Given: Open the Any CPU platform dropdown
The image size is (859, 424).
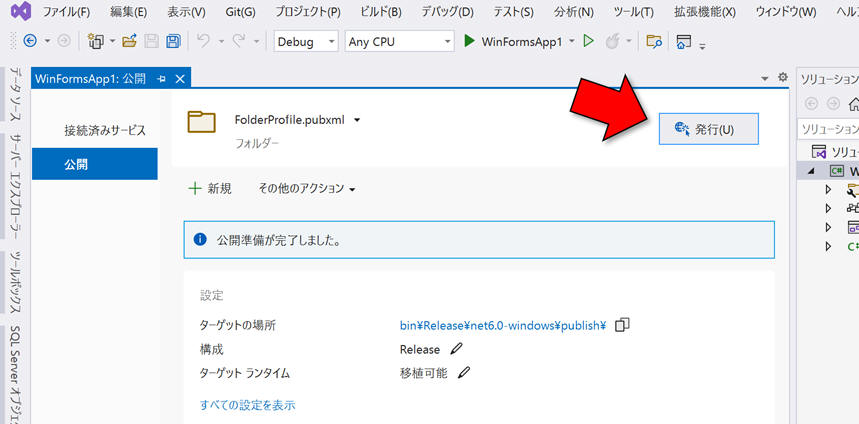Looking at the screenshot, I should pos(398,42).
